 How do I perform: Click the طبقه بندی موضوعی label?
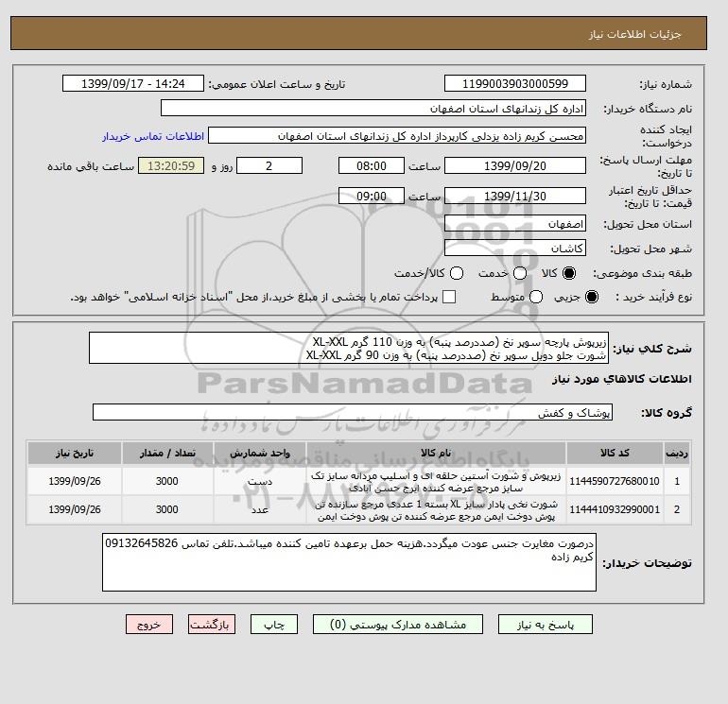pos(642,273)
